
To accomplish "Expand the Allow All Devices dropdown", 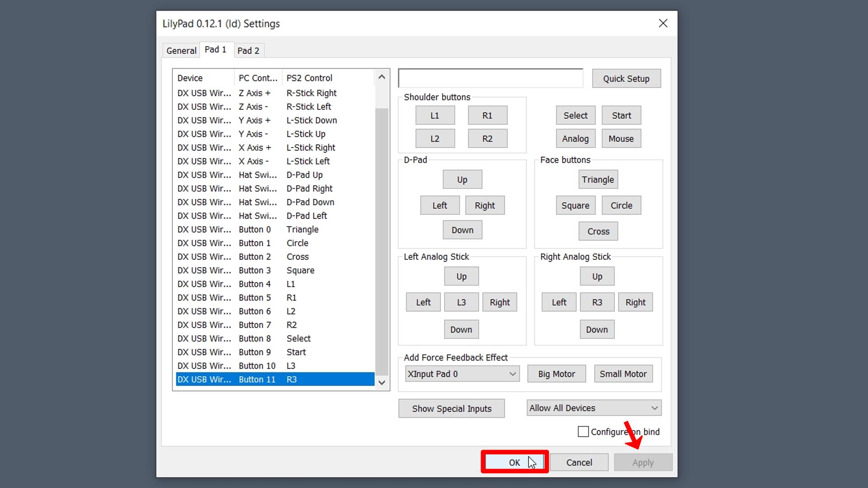I will coord(593,408).
